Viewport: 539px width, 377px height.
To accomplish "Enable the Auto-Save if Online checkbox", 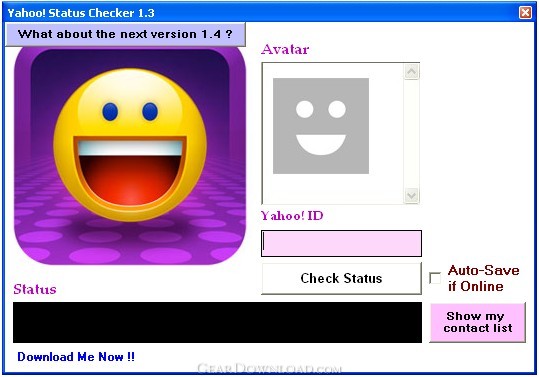I will point(435,278).
